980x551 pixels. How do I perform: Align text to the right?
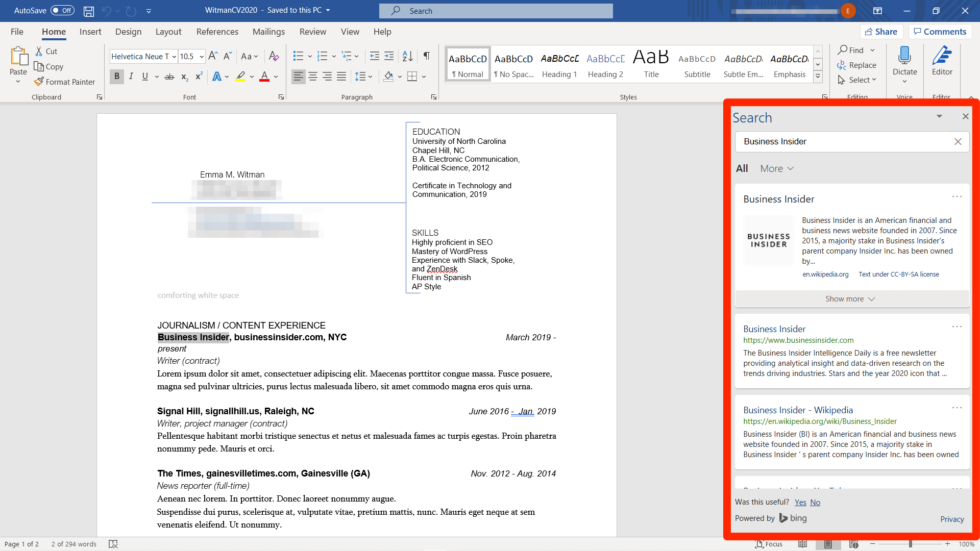[327, 77]
